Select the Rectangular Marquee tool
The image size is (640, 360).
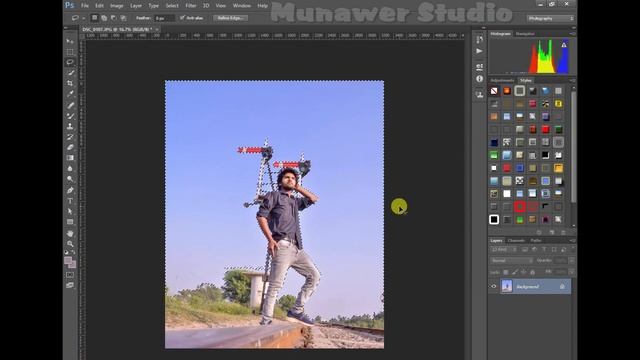coord(70,52)
